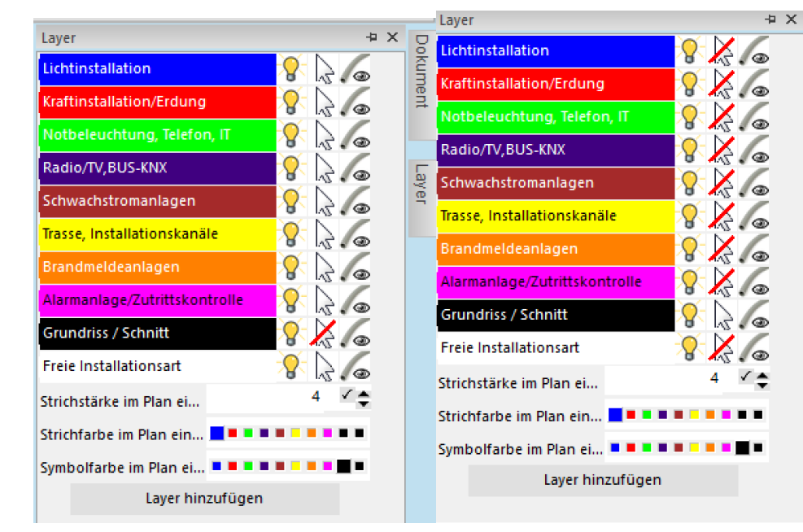Click Layer hinzufügen button in left panel

point(204,499)
